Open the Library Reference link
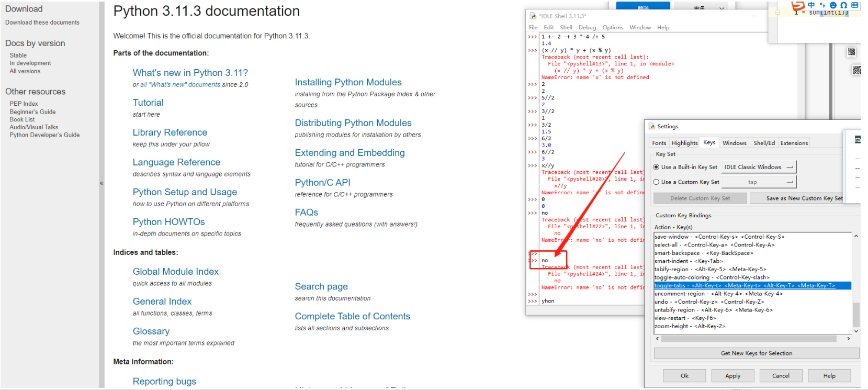This screenshot has width=868, height=390. [170, 132]
